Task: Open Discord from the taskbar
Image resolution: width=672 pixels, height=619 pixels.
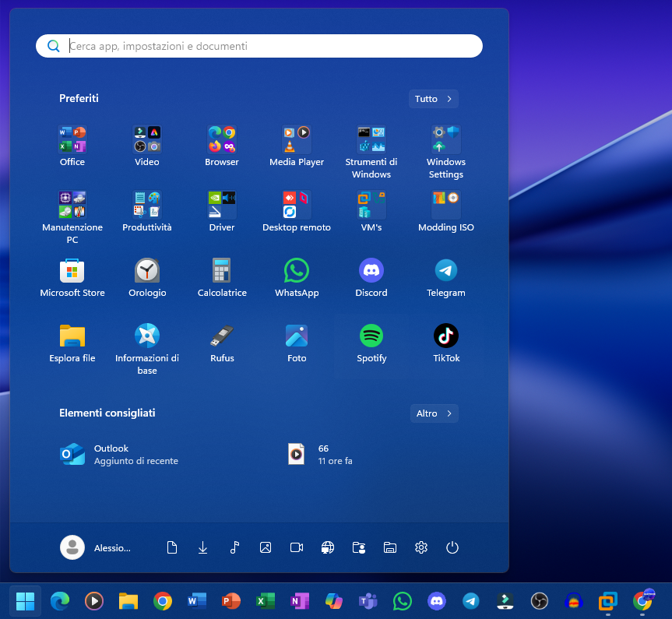Action: coord(437,601)
